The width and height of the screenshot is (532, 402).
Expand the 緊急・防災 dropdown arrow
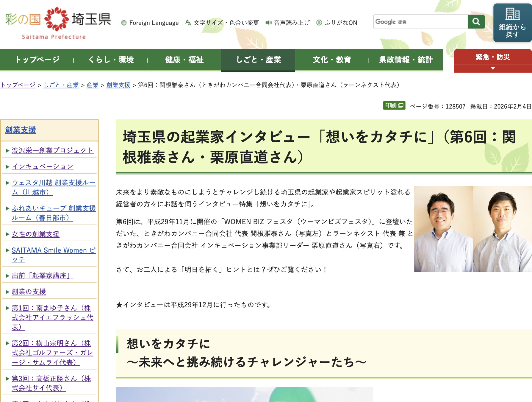coord(493,68)
